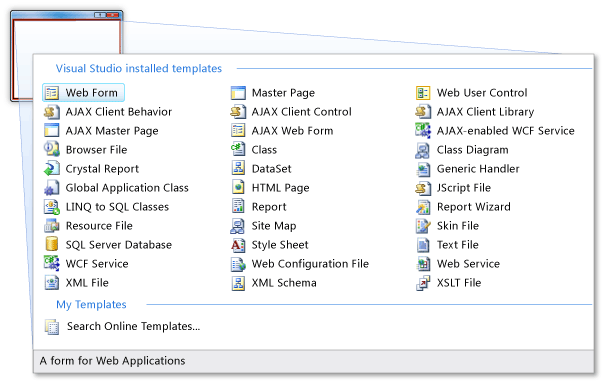
Task: Select the Class template icon
Action: pyautogui.click(x=238, y=150)
